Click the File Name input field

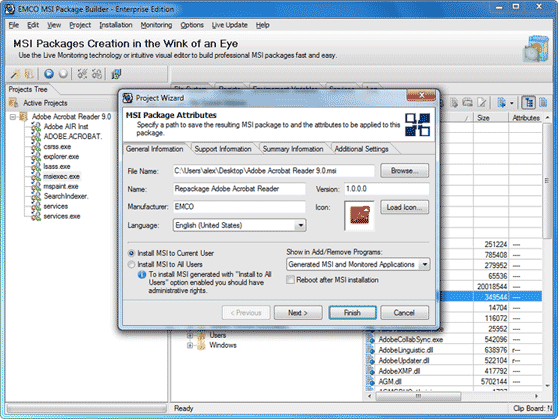click(274, 171)
